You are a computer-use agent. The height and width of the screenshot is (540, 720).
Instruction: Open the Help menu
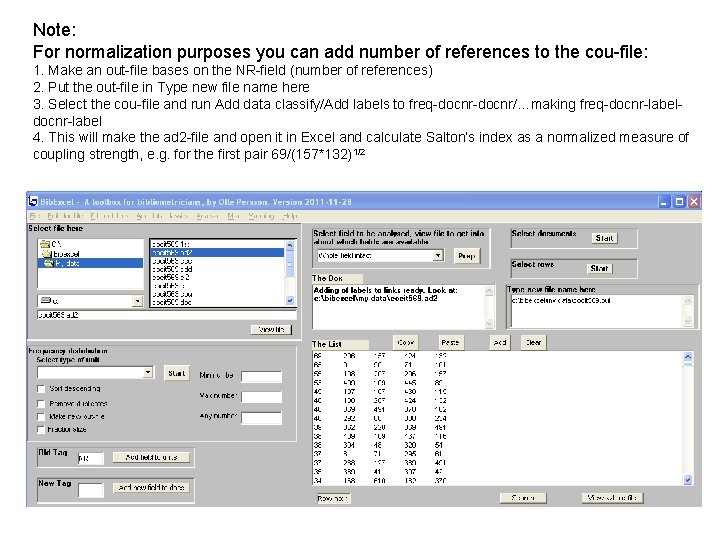[x=290, y=216]
